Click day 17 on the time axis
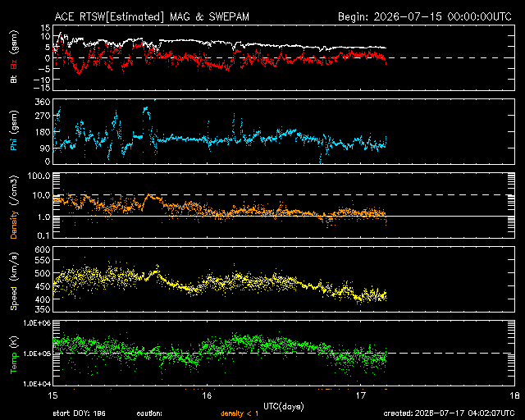Image resolution: width=525 pixels, height=420 pixels. (x=361, y=395)
